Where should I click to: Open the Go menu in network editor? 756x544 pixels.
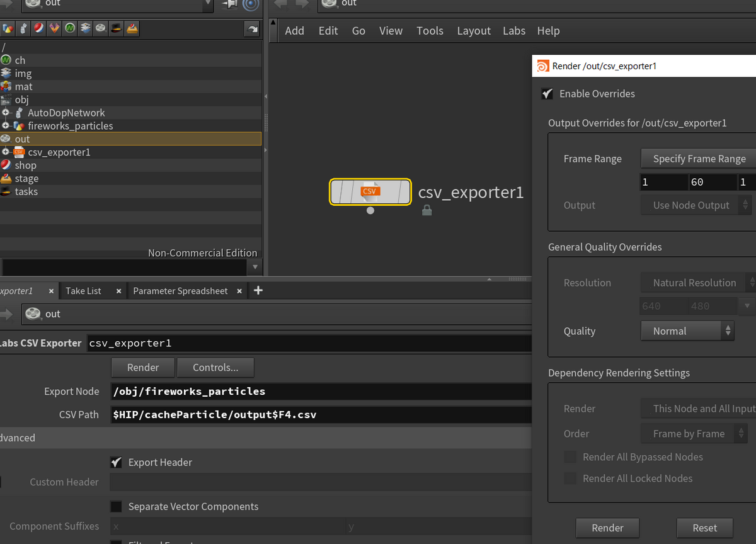coord(358,30)
